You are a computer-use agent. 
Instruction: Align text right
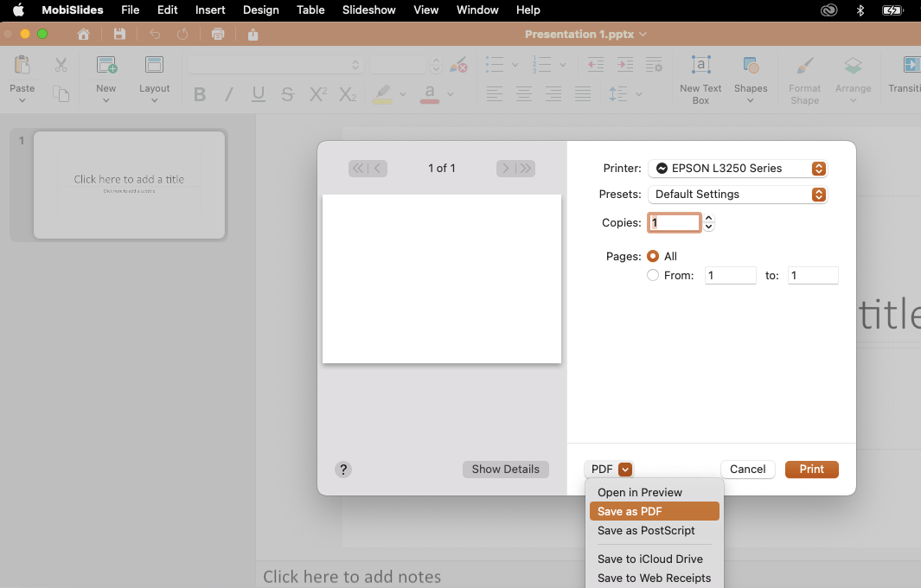coord(553,94)
